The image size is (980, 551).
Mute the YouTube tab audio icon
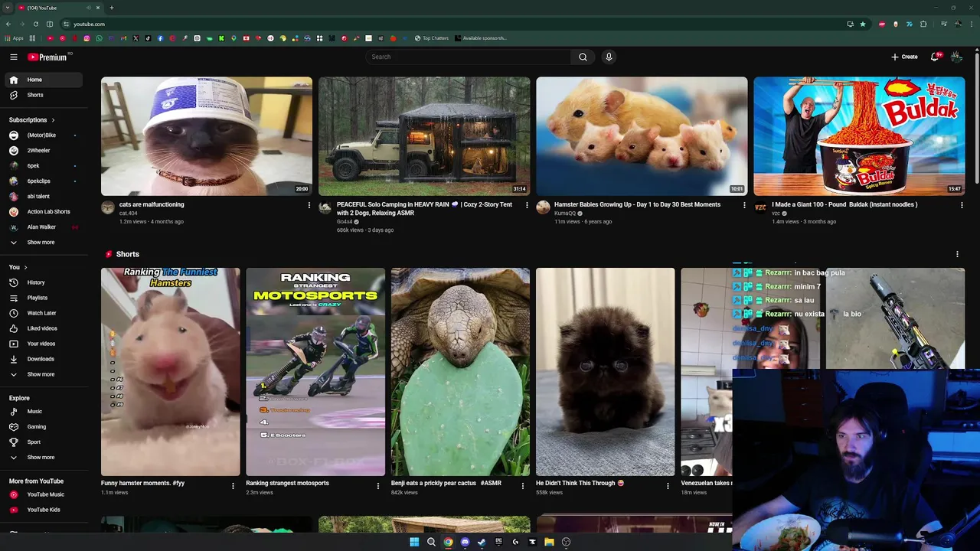[x=89, y=8]
